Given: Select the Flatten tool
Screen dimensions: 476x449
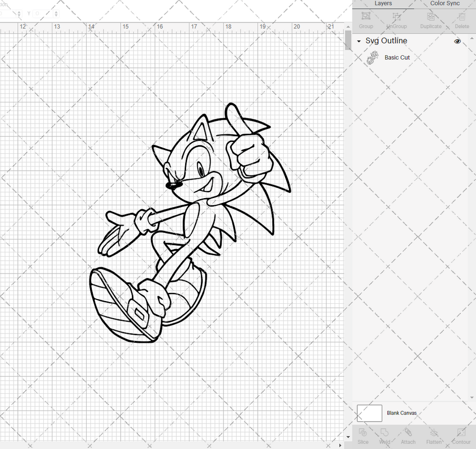Looking at the screenshot, I should pos(434,436).
